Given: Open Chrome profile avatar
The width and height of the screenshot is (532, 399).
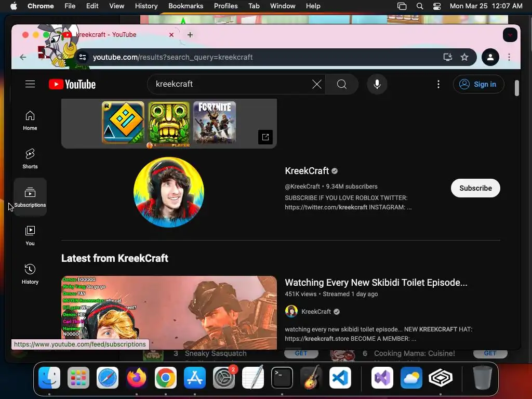Looking at the screenshot, I should click(x=490, y=57).
